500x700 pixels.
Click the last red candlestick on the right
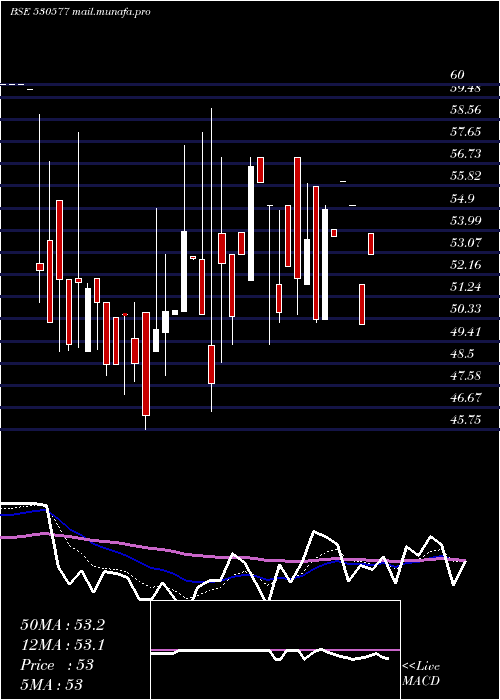(371, 244)
